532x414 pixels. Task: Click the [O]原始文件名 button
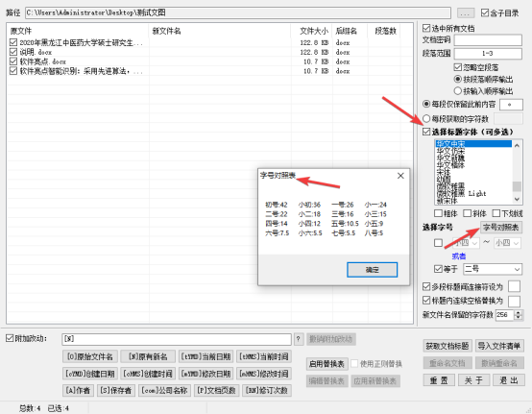pyautogui.click(x=90, y=356)
